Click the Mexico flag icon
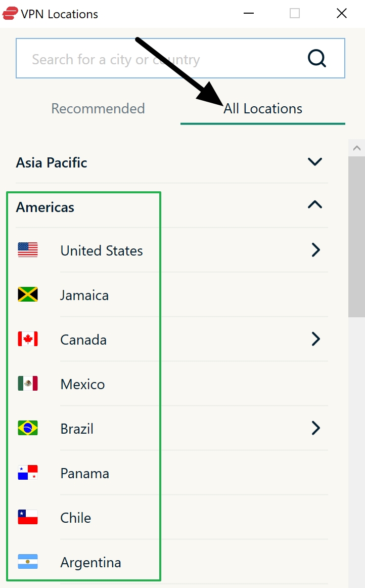 [x=27, y=383]
